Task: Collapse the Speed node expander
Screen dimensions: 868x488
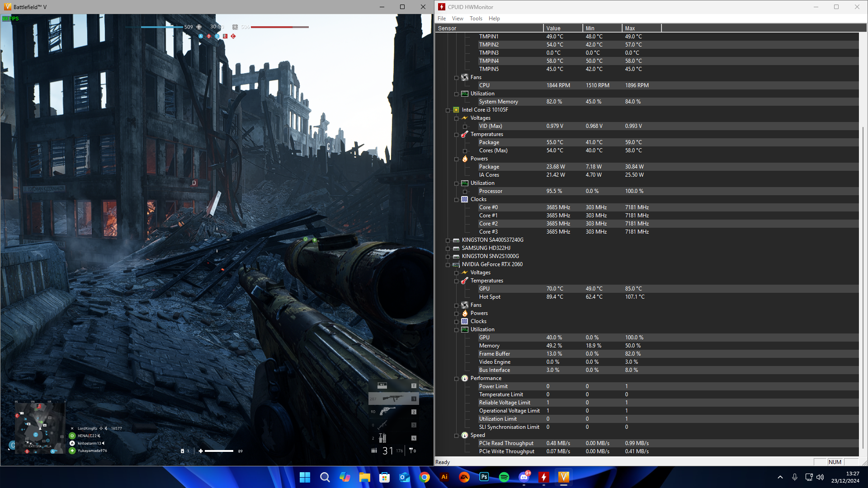Action: pos(457,436)
